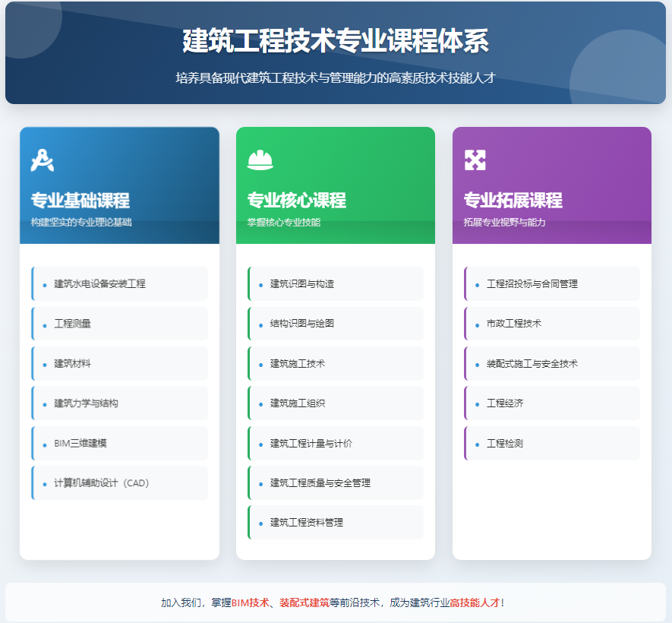Click the 建筑水电设备安装工程 course item
Screen dimensions: 672x623
click(x=99, y=284)
